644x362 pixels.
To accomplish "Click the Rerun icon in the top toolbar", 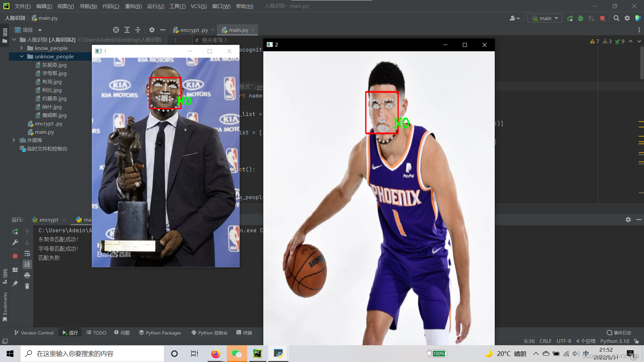I will [570, 18].
